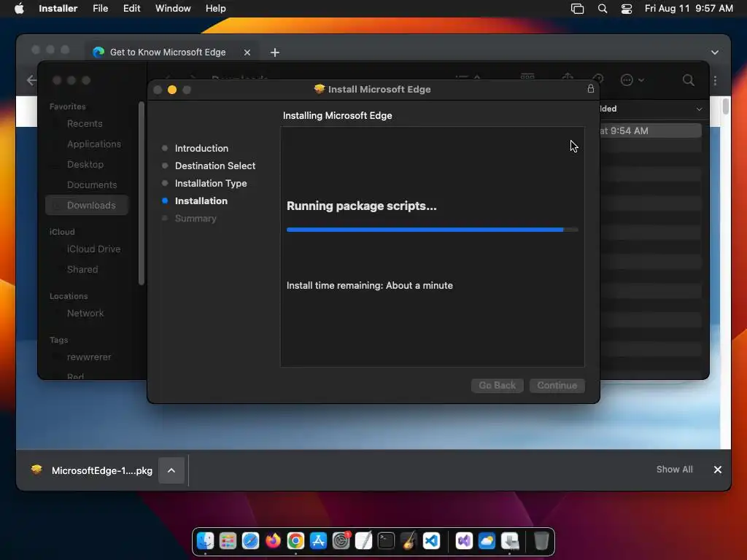
Task: Open Spotlight search in menu bar
Action: (x=602, y=9)
